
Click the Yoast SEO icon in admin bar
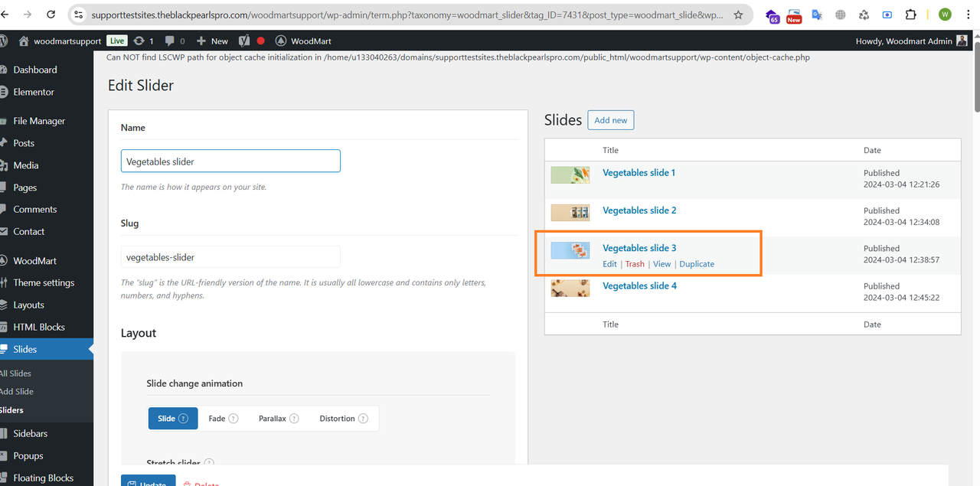pos(244,41)
